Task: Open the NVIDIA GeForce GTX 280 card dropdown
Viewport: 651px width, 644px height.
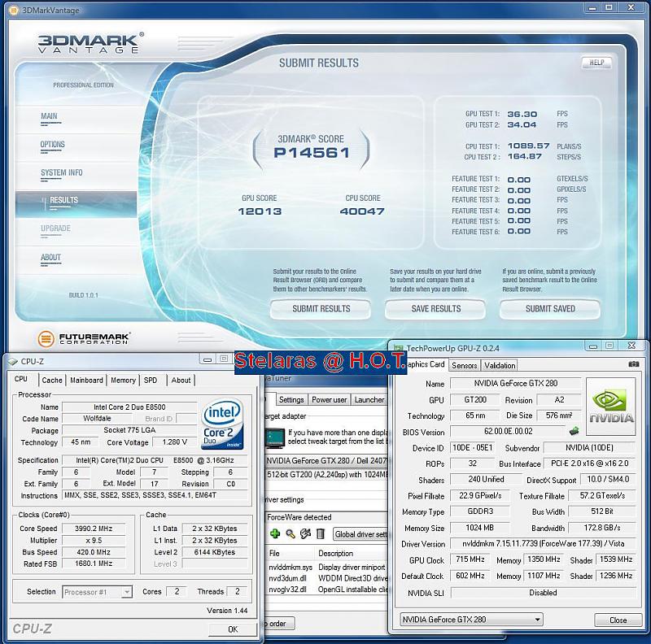Action: 471,620
